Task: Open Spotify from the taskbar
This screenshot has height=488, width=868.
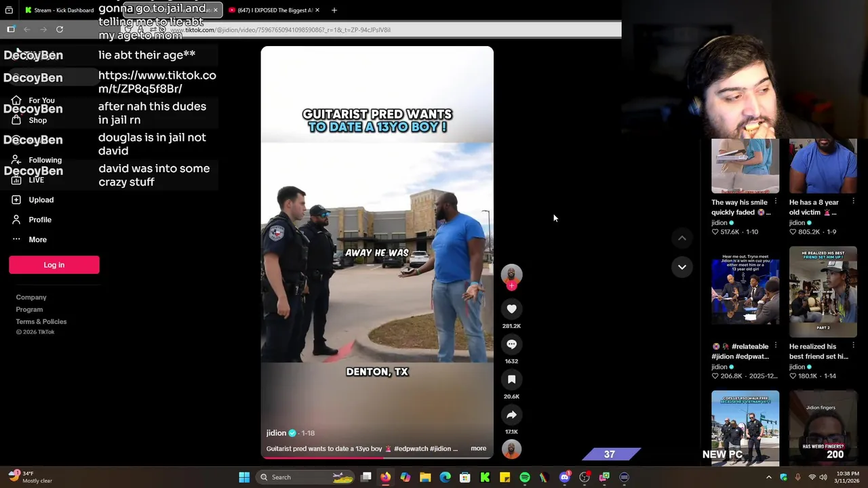Action: 525,477
